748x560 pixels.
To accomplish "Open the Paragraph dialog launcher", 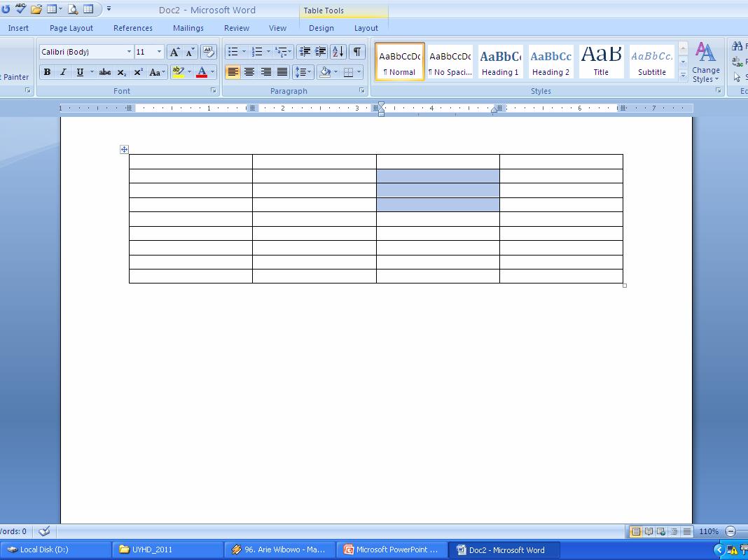I will coord(361,90).
